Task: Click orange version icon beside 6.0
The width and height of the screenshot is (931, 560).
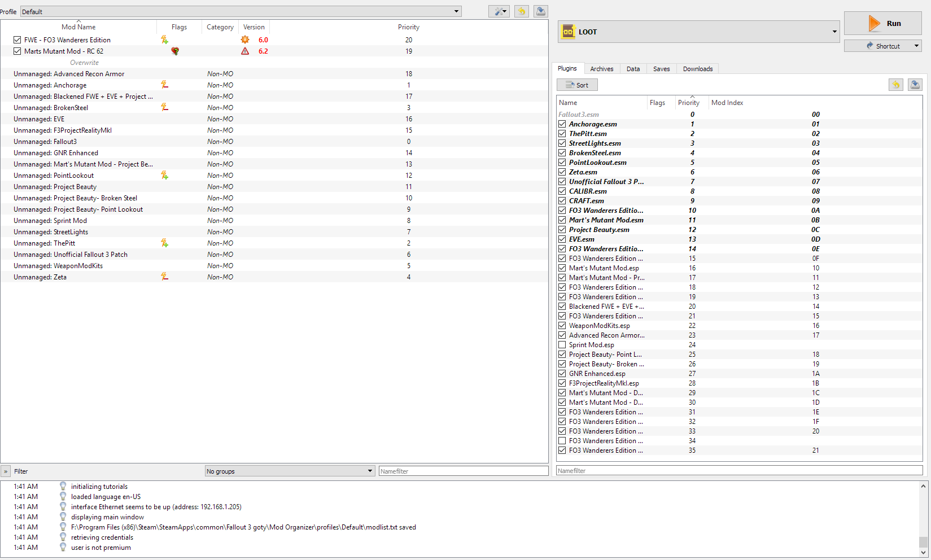Action: 245,40
